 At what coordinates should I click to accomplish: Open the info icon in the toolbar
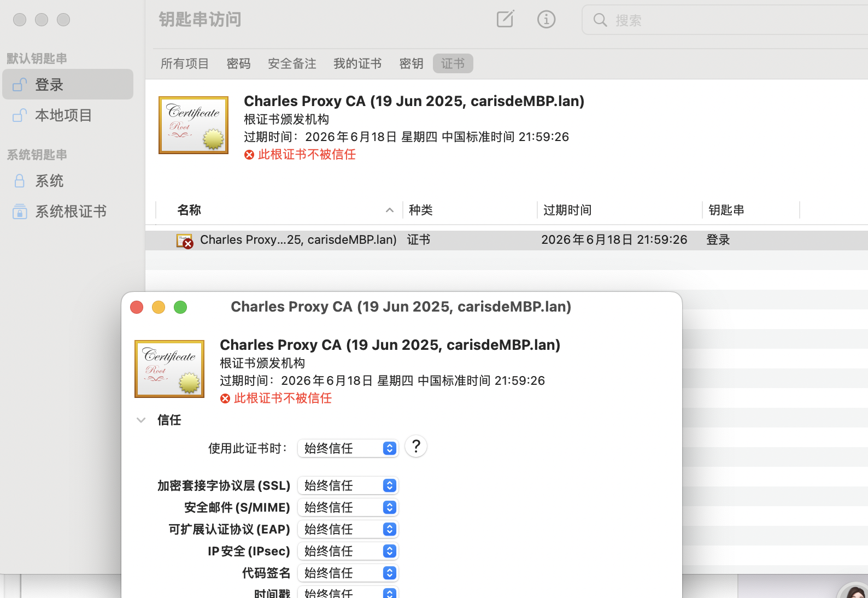546,20
